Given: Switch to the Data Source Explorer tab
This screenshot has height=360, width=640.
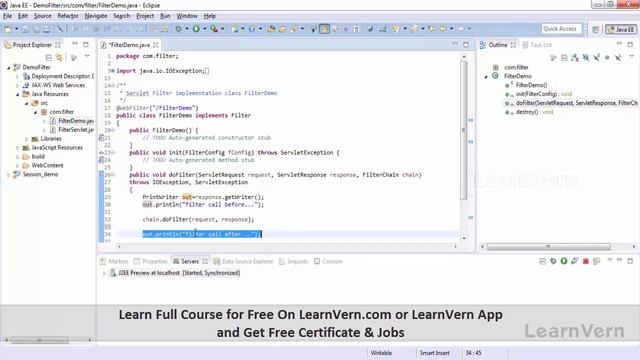Looking at the screenshot, I should tap(243, 261).
